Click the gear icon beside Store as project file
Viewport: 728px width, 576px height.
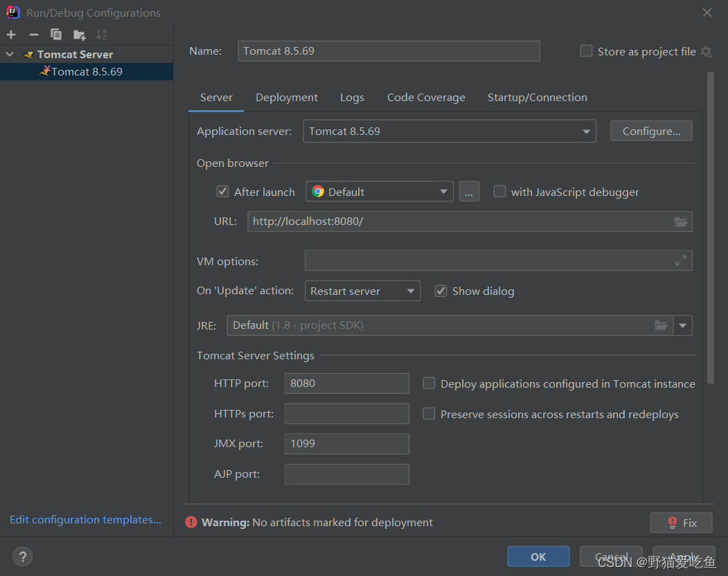[706, 51]
